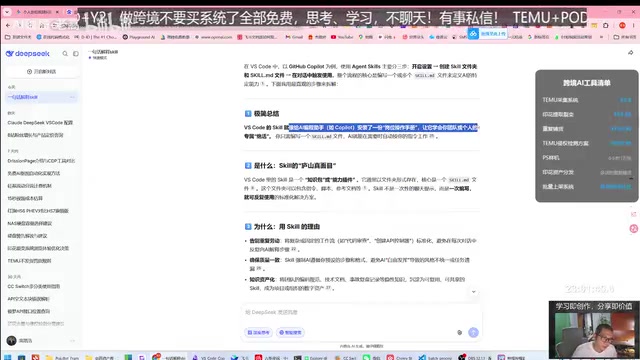
Task: Toggle the deep thinking mode pill
Action: 258,332
